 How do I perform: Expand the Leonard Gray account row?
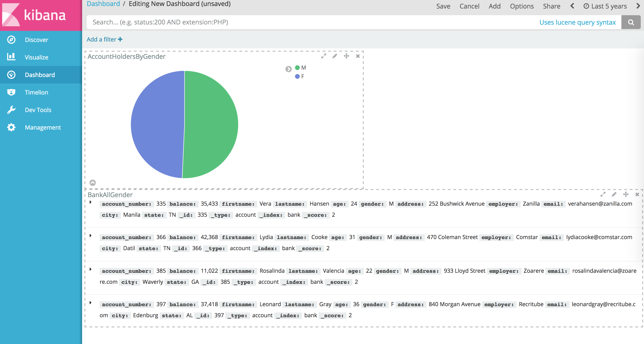click(90, 303)
